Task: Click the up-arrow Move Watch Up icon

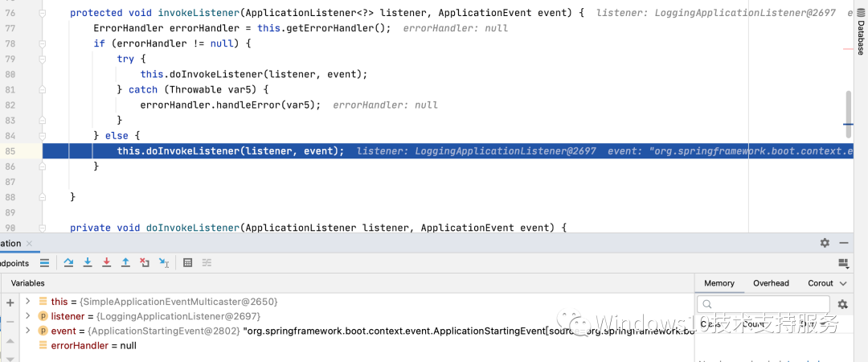Action: click(10, 340)
